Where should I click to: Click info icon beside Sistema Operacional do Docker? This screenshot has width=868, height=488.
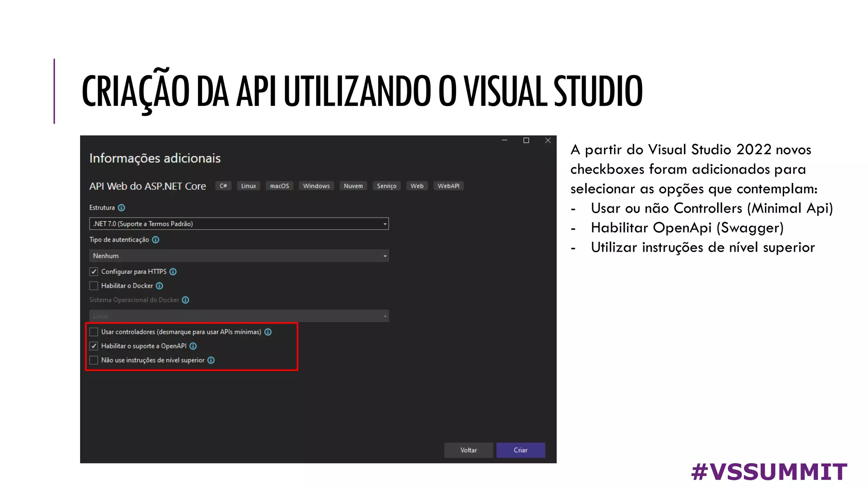pos(185,300)
